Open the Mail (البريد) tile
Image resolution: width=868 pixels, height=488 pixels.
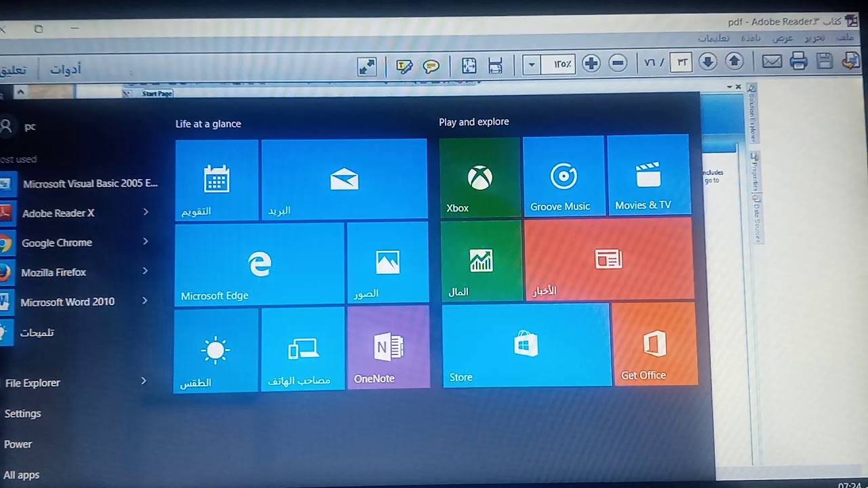pos(344,179)
